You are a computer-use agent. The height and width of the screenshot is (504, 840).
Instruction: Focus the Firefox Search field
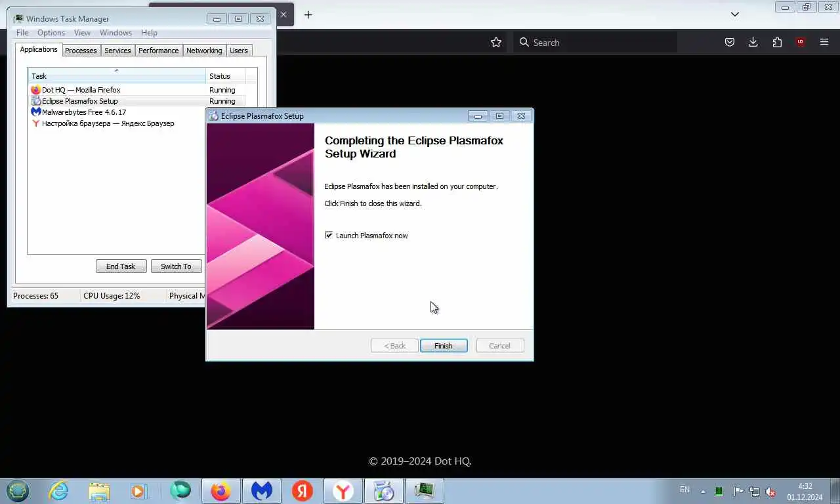click(595, 42)
